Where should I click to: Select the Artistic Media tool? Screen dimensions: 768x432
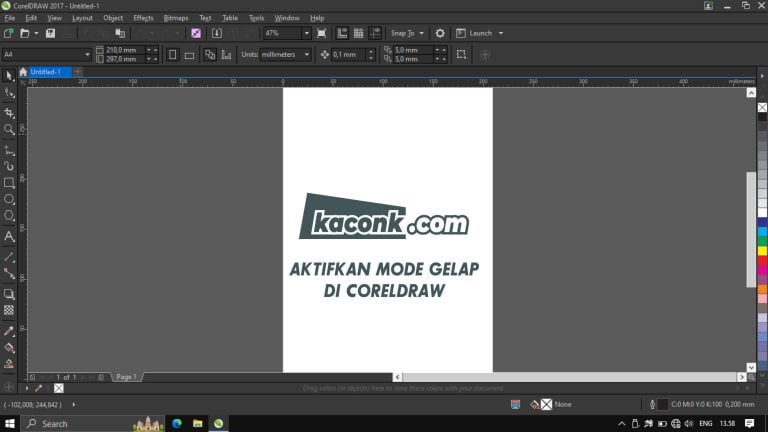coord(9,167)
